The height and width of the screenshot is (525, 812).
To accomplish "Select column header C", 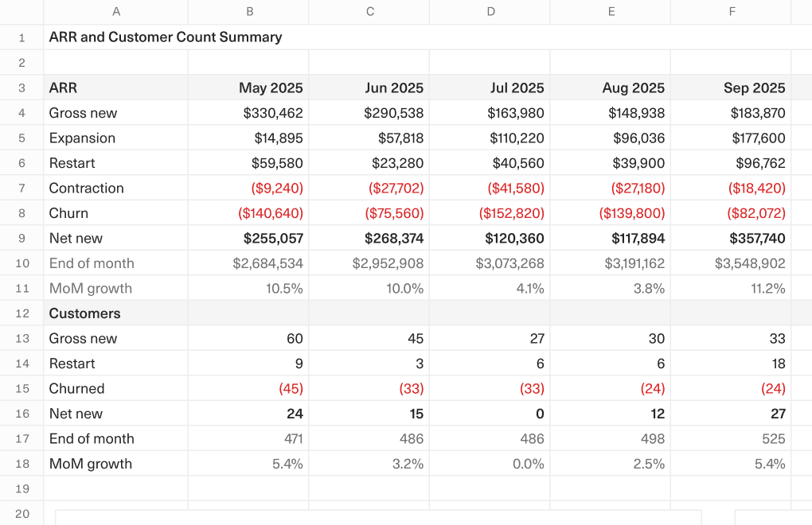I will click(x=369, y=11).
